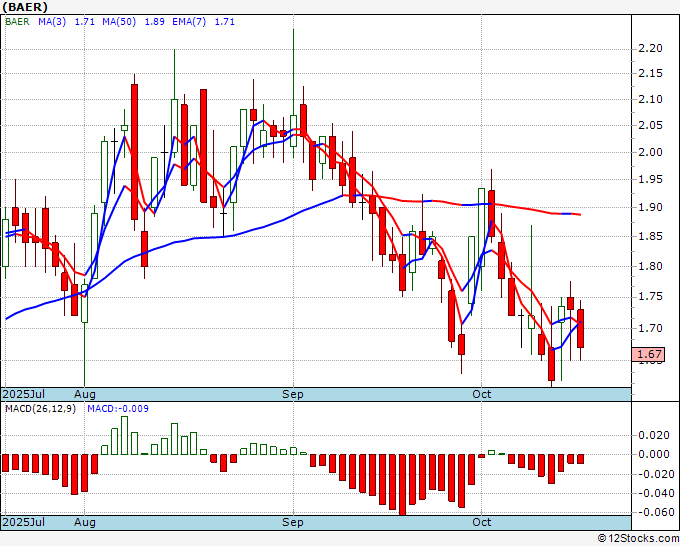The image size is (680, 546).
Task: Click the 2.05 price axis label
Action: [651, 125]
